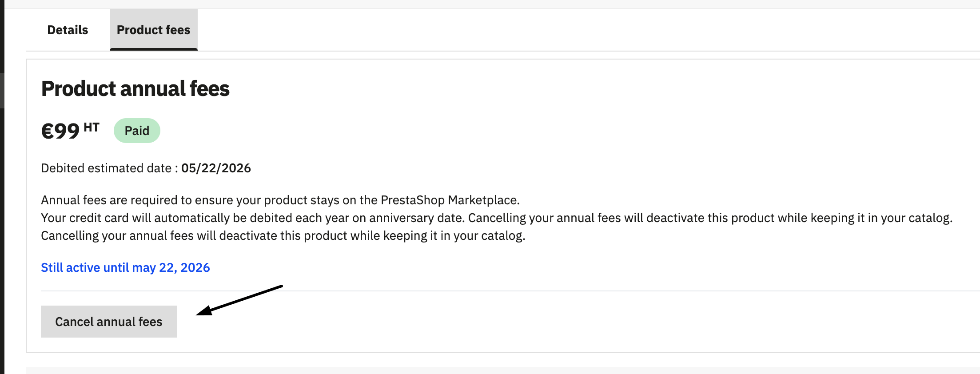Image resolution: width=980 pixels, height=374 pixels.
Task: Click the "Annual fees are required" sentence
Action: coord(280,200)
